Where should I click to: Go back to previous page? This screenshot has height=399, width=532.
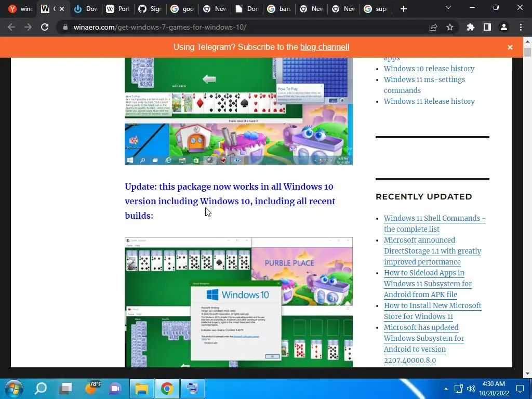(11, 27)
